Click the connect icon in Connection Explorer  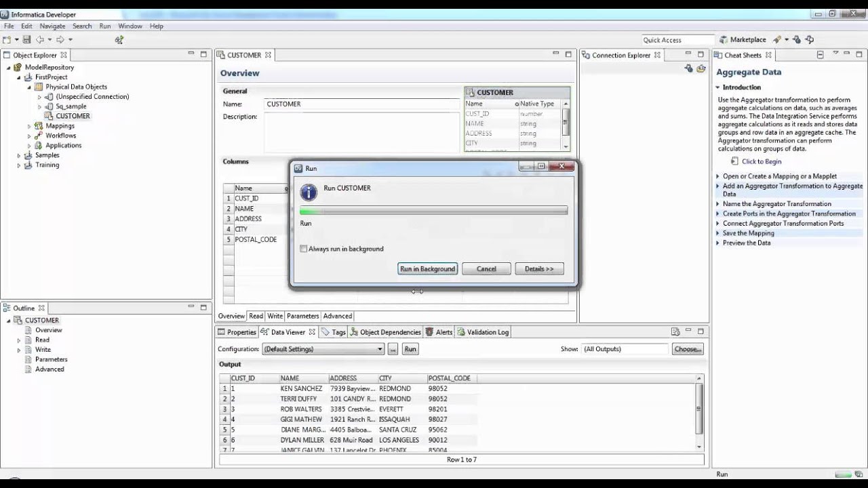click(688, 68)
